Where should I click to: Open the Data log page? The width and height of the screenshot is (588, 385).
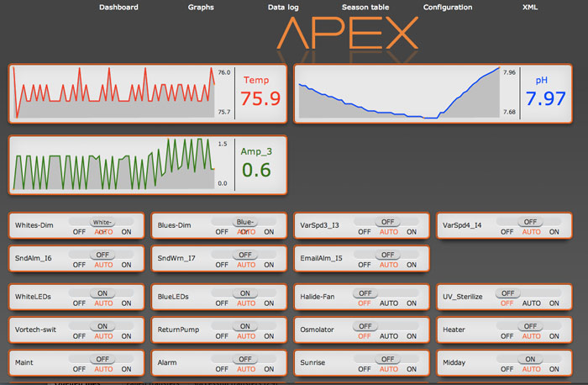(x=283, y=7)
